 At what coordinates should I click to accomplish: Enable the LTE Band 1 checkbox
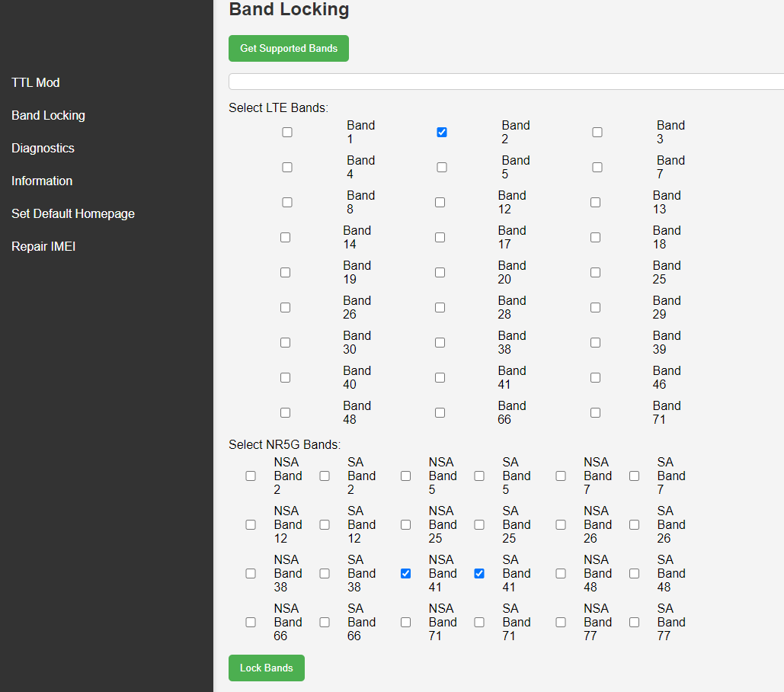(287, 133)
